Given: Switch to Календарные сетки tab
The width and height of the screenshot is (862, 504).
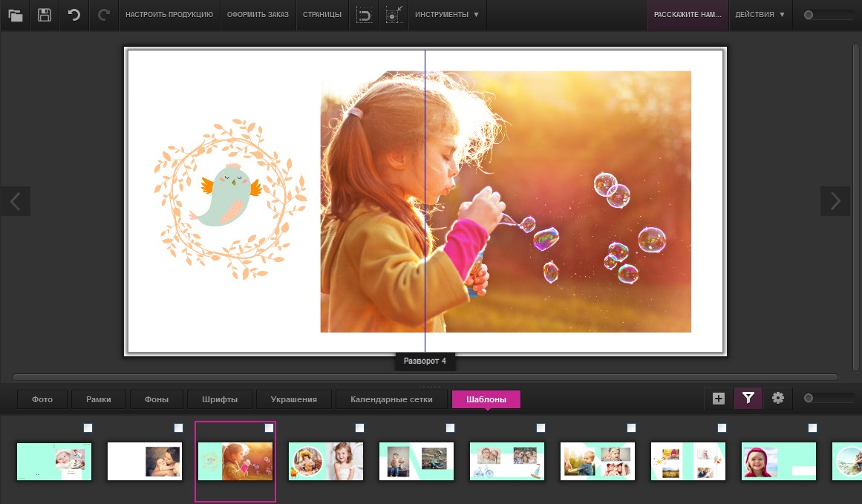Looking at the screenshot, I should [391, 399].
